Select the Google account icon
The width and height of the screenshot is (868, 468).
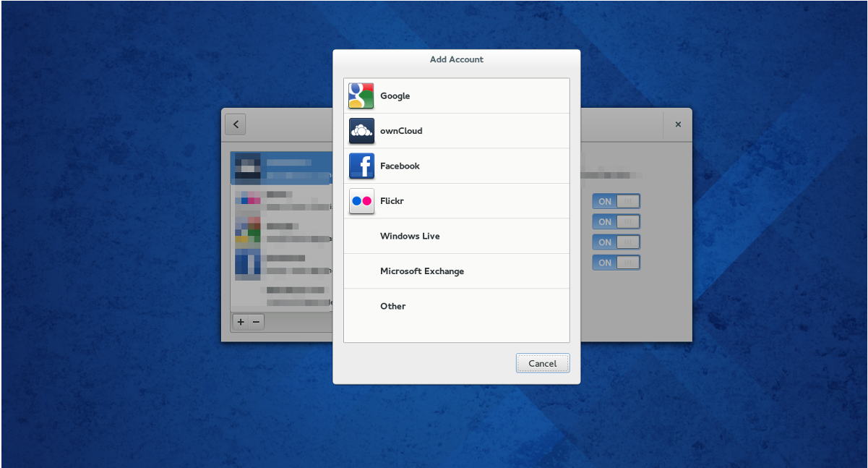pyautogui.click(x=361, y=95)
